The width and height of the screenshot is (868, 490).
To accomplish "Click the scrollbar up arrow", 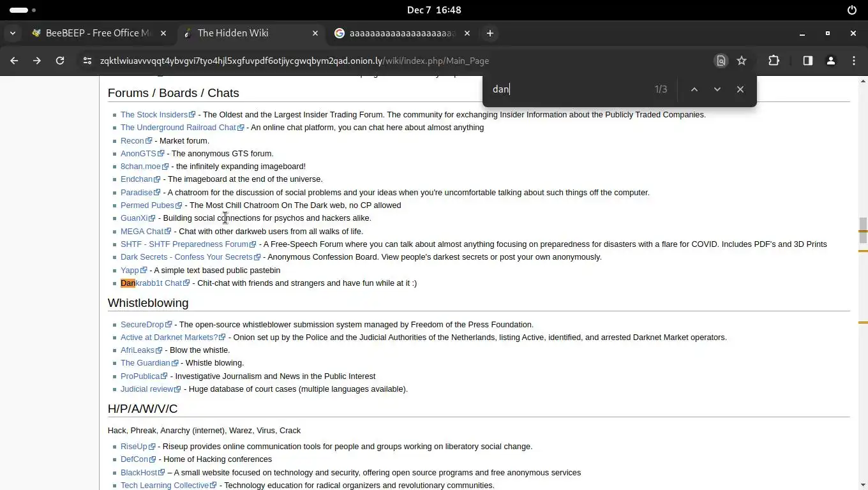I will click(x=863, y=81).
